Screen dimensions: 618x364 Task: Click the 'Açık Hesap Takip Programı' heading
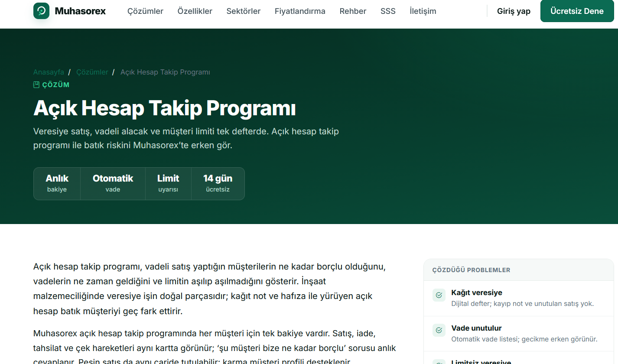[165, 108]
